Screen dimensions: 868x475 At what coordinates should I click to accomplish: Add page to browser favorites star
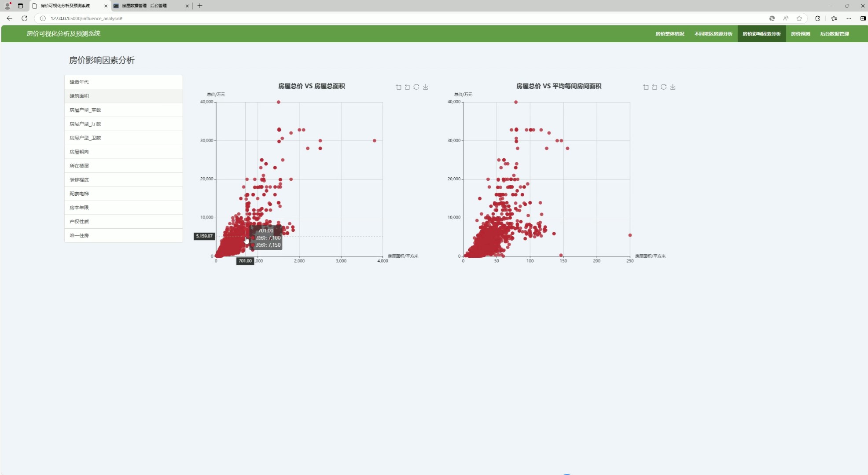click(x=799, y=18)
